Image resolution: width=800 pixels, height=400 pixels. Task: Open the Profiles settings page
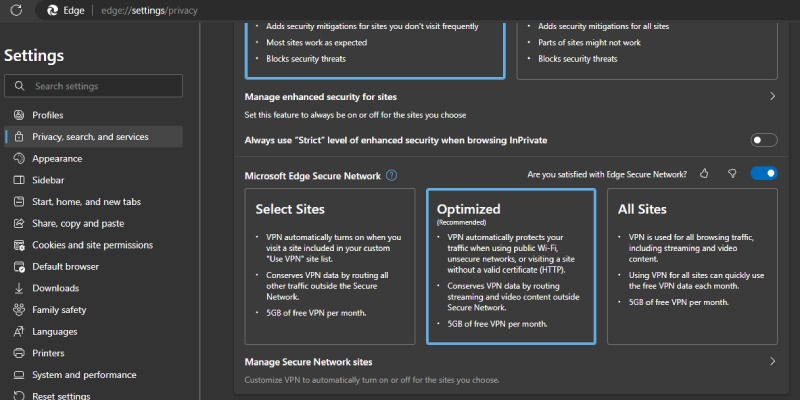[x=93, y=115]
